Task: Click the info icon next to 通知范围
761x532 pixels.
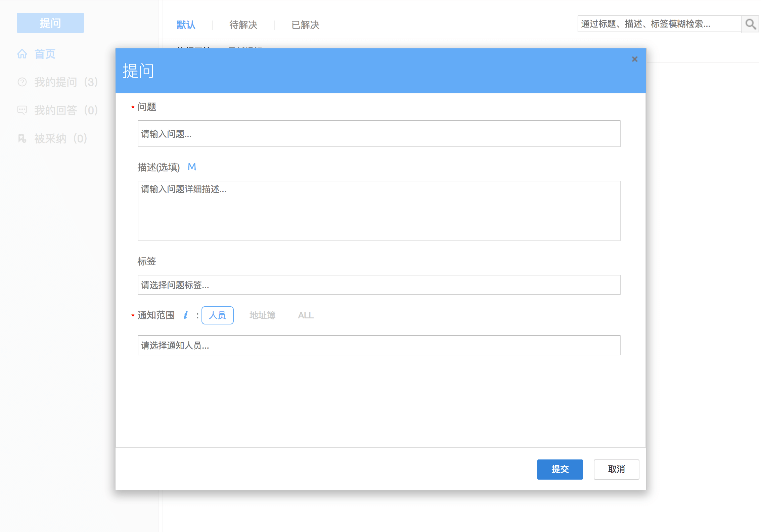Action: pos(186,315)
